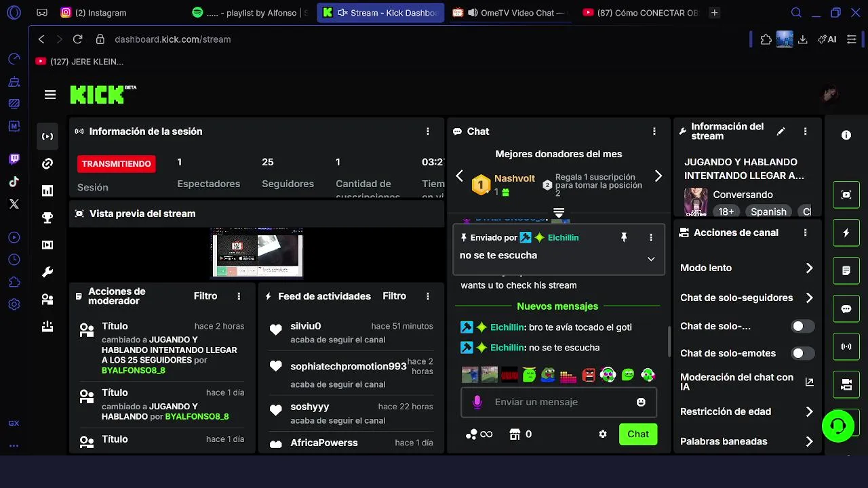Open pinned message three-dot menu
Image resolution: width=868 pixels, height=488 pixels.
(x=651, y=237)
